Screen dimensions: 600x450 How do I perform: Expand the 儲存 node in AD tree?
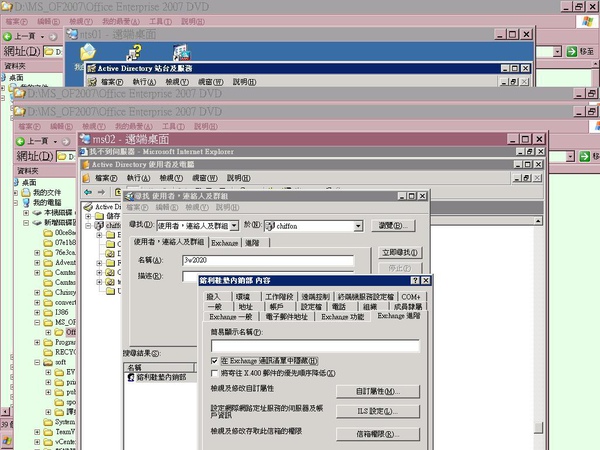click(x=88, y=216)
